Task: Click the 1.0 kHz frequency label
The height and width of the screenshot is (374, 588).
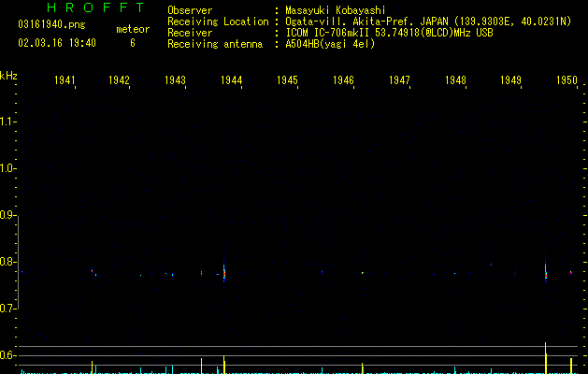Action: click(x=7, y=168)
